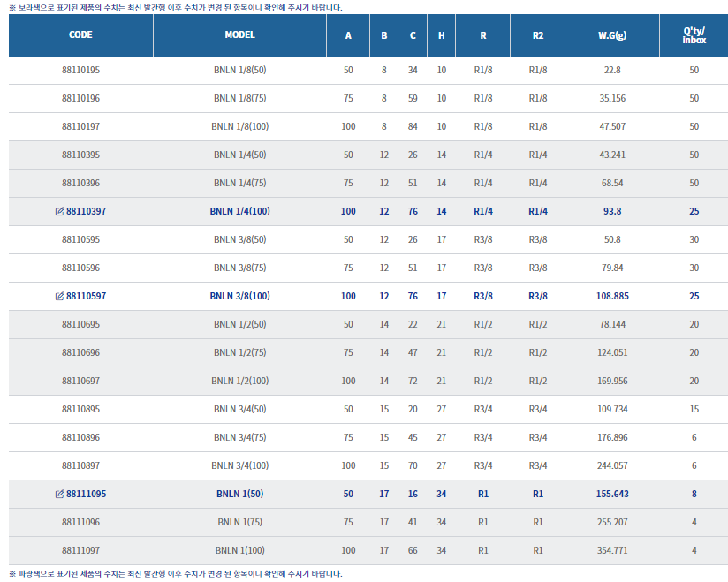Click the R2 column header
This screenshot has width=728, height=582.
tap(538, 36)
